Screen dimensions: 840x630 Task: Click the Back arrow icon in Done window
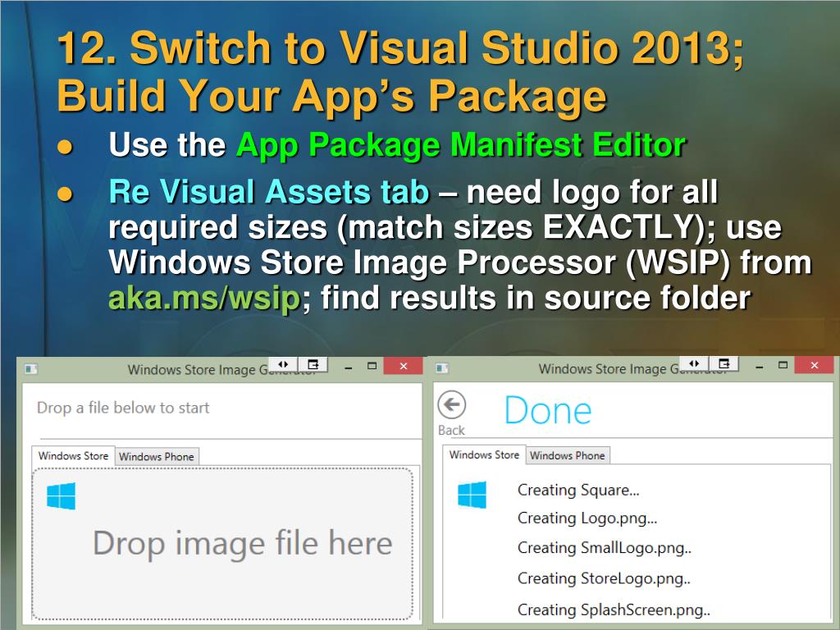tap(452, 404)
